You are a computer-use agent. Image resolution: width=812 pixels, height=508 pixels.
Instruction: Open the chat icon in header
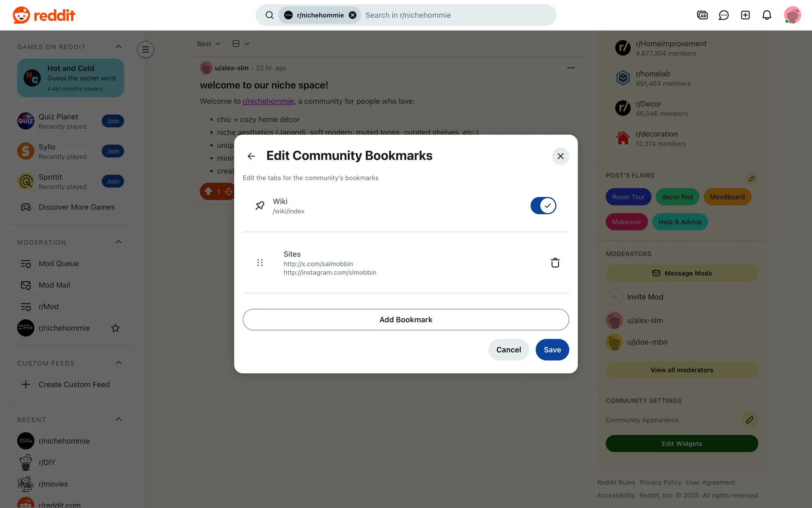724,15
